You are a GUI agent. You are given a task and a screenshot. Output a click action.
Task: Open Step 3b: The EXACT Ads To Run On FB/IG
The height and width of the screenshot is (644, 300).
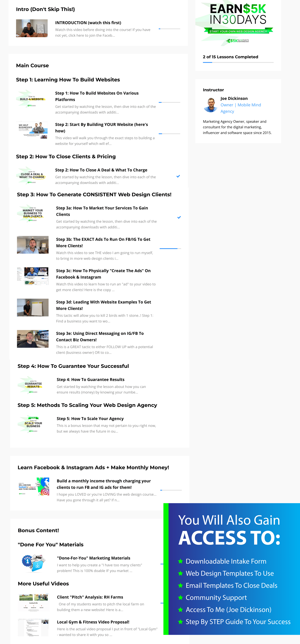coord(103,242)
